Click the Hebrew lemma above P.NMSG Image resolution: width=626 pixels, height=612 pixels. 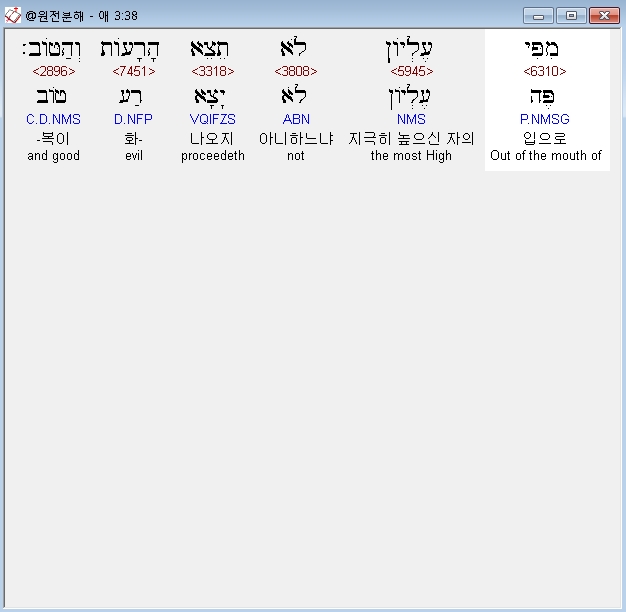click(x=542, y=97)
